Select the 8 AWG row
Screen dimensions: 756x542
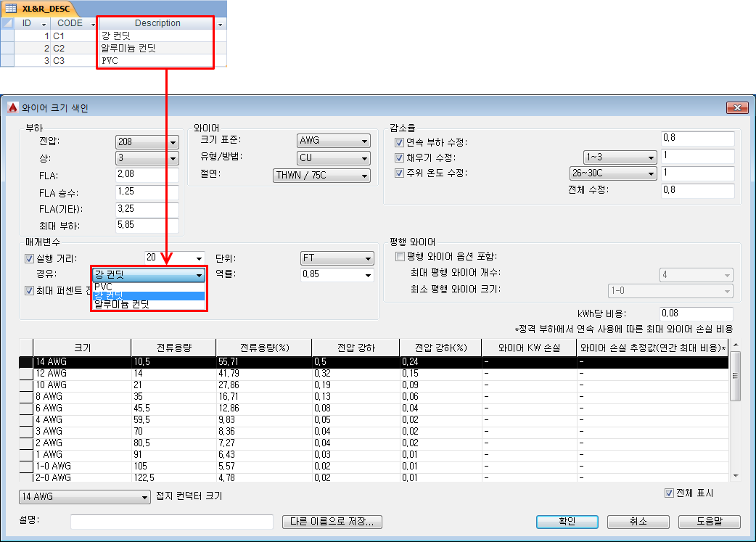[374, 397]
